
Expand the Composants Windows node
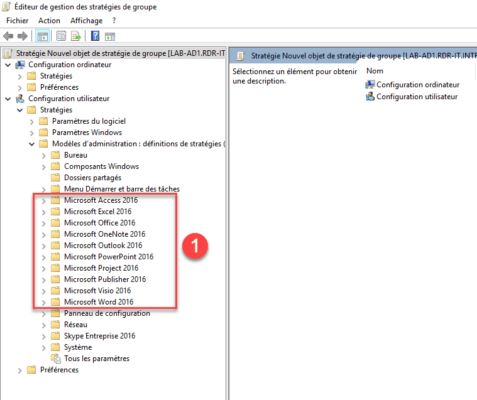click(44, 167)
